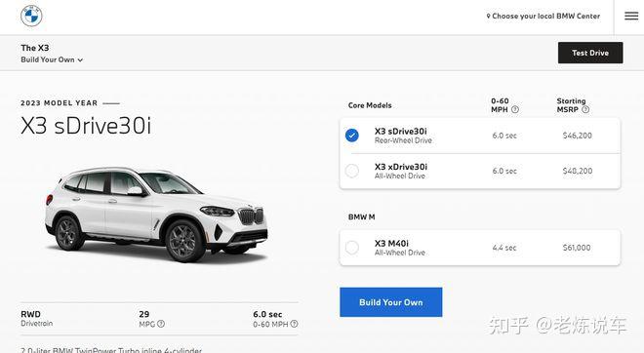This screenshot has width=644, height=353.
Task: Click the $48,200 price for xDrive30i
Action: pyautogui.click(x=577, y=171)
